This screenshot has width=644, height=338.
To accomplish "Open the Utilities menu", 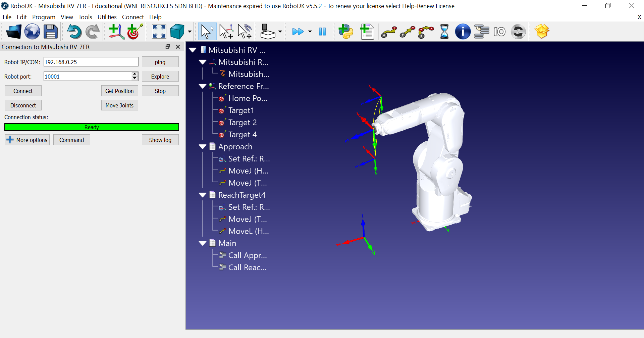I will click(107, 17).
